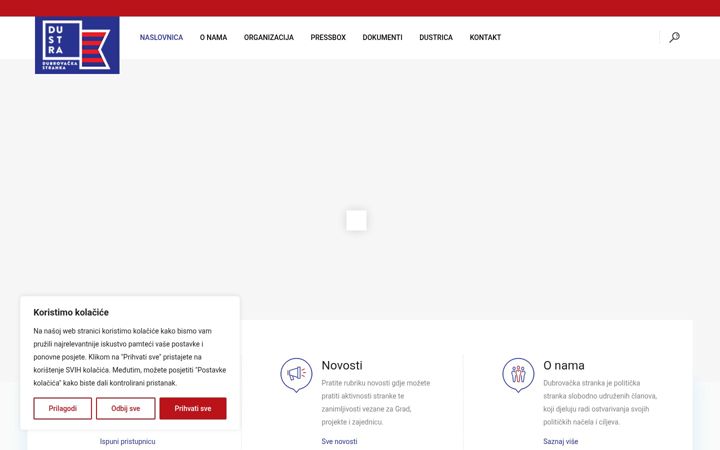Click the O nama card heading
This screenshot has width=720, height=450.
tap(564, 366)
